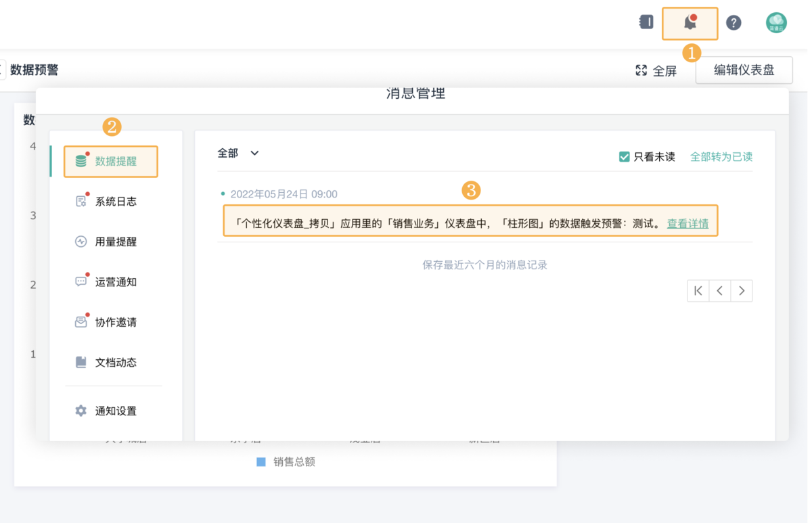Open the help question mark icon
Screen dimensions: 812x523
point(734,23)
